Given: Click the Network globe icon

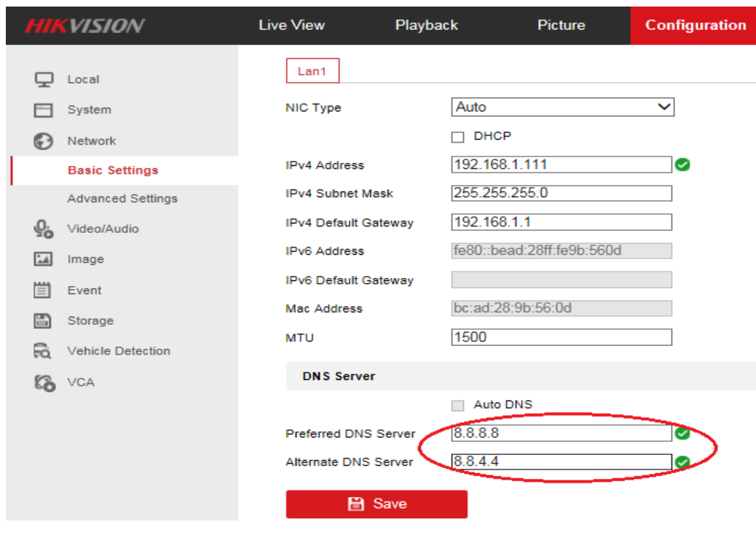Looking at the screenshot, I should (x=44, y=141).
